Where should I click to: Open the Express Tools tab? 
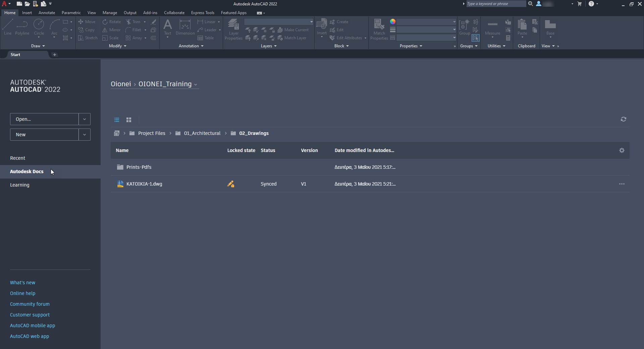pyautogui.click(x=203, y=13)
